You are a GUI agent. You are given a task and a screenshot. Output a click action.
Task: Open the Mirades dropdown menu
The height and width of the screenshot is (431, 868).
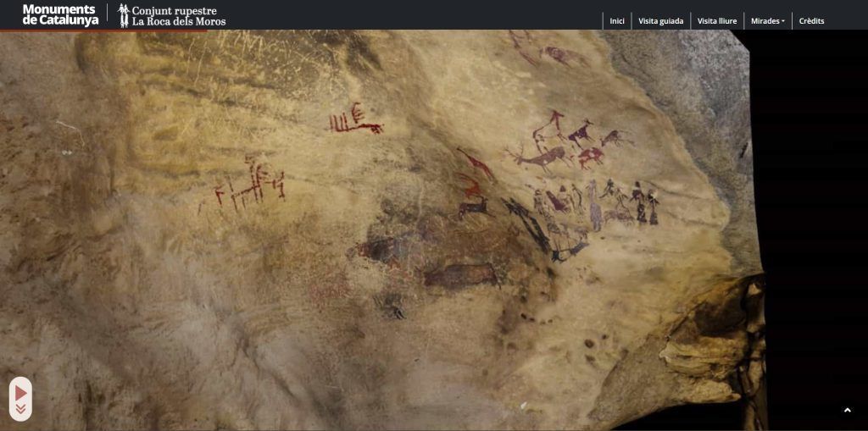(767, 21)
